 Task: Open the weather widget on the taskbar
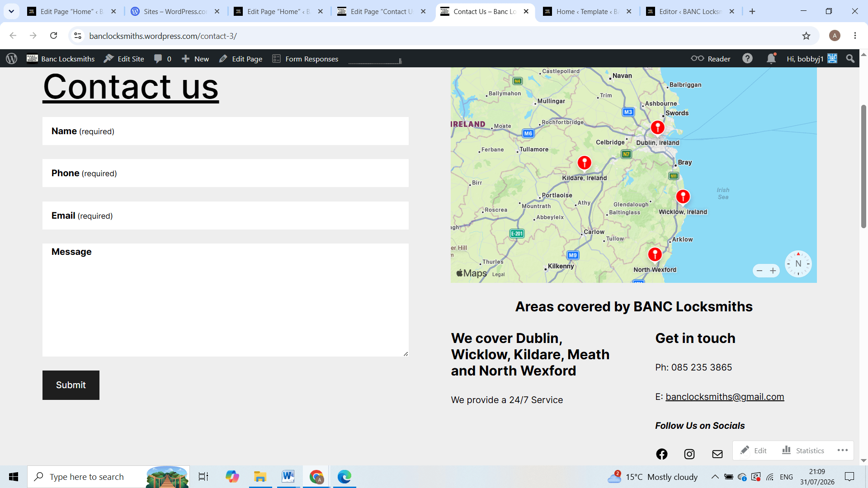click(x=653, y=477)
